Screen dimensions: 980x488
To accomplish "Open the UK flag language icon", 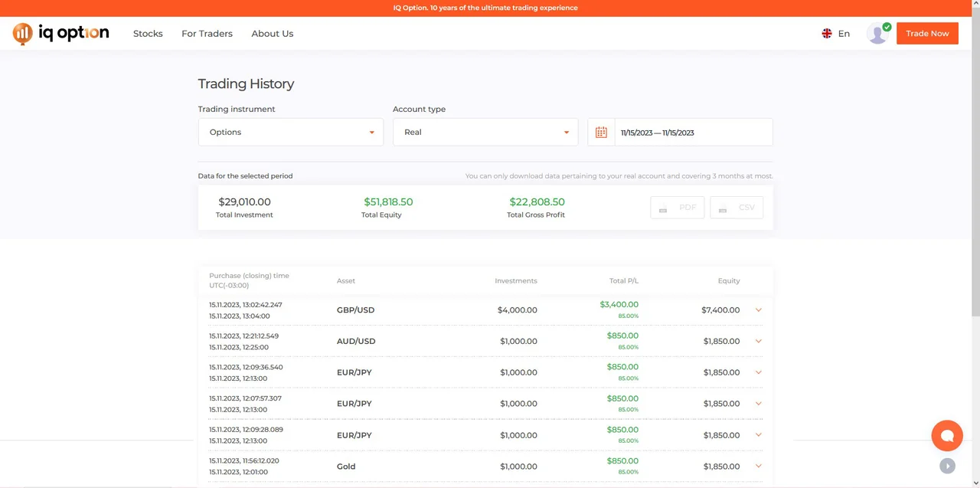I will click(x=827, y=34).
